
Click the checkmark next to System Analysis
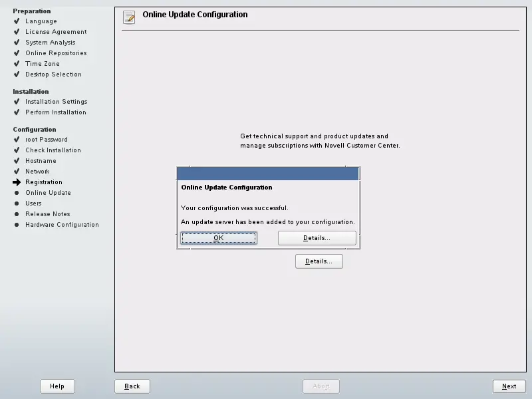(x=17, y=43)
